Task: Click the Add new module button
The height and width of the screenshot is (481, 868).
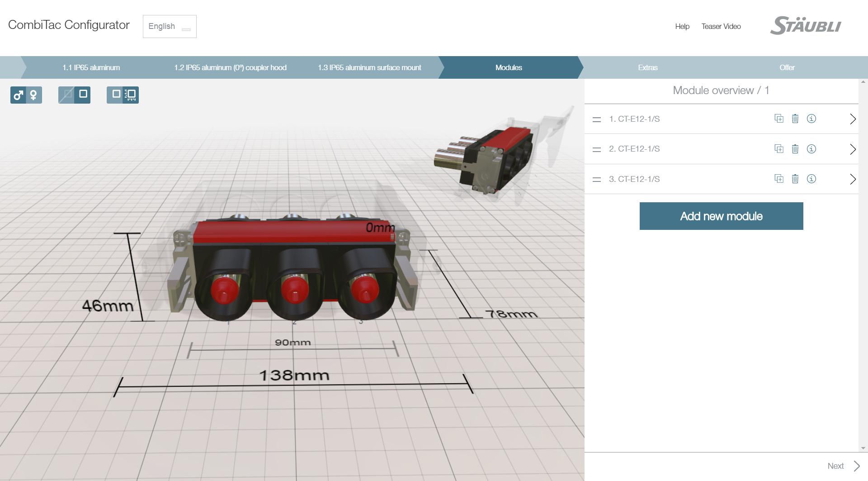Action: 721,216
